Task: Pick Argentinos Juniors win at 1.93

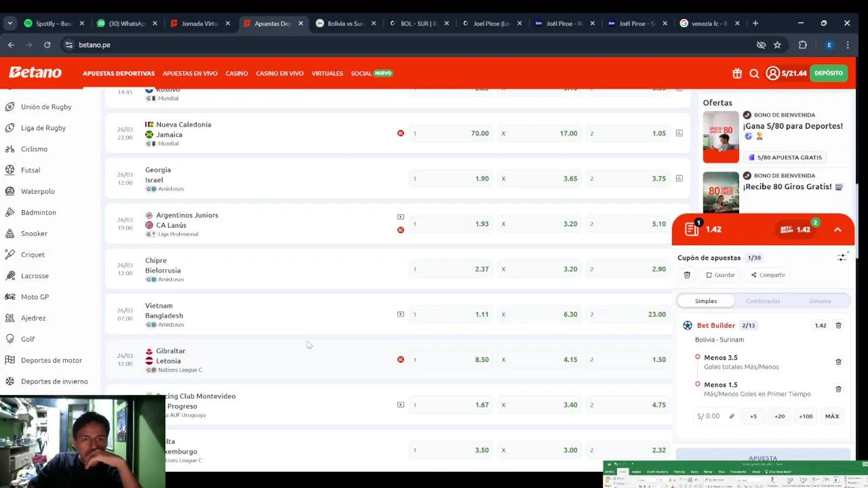Action: point(450,224)
